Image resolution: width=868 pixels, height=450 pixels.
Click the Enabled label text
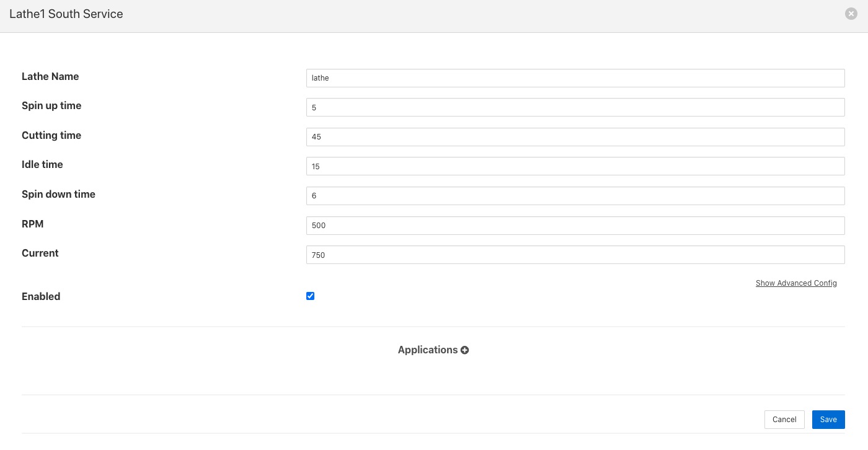(41, 296)
